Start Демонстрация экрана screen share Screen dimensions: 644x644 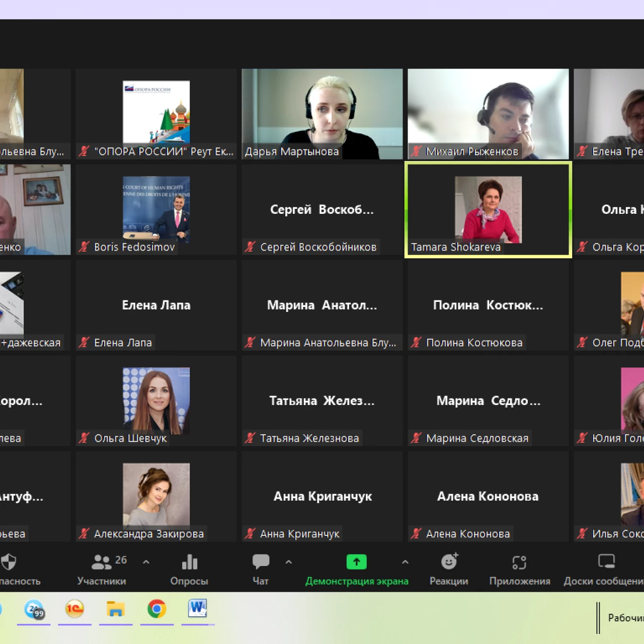click(x=357, y=570)
